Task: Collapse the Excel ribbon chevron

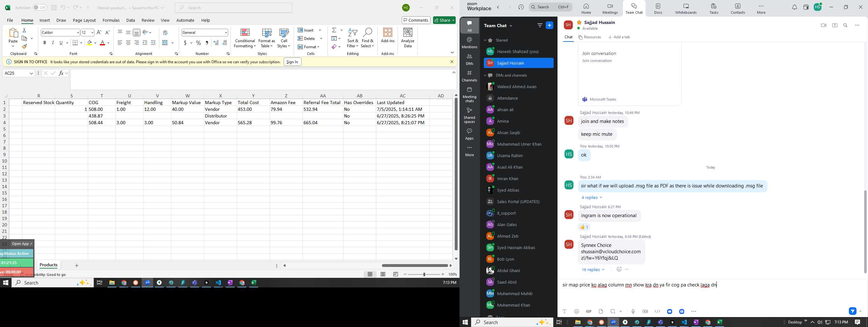Action: pos(452,53)
